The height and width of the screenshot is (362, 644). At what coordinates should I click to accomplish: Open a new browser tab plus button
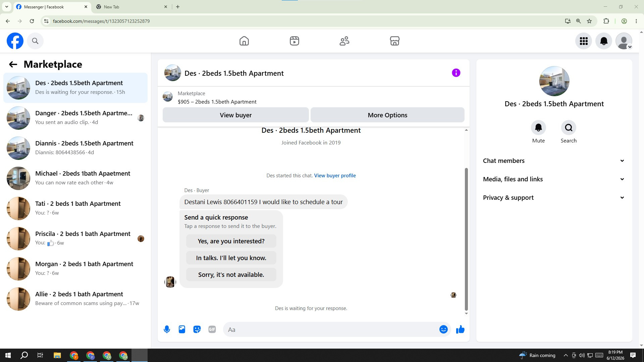pyautogui.click(x=178, y=7)
